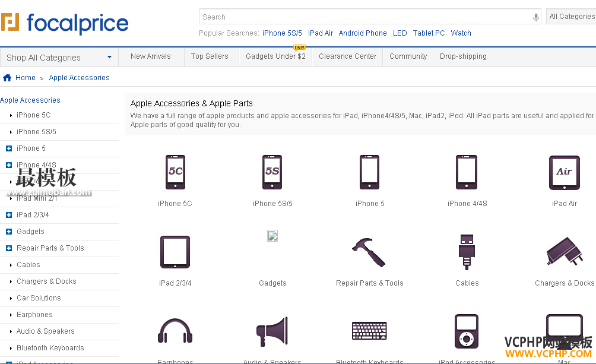Expand the iPad 2/3/4 sidebar category
The image size is (596, 364).
point(9,215)
